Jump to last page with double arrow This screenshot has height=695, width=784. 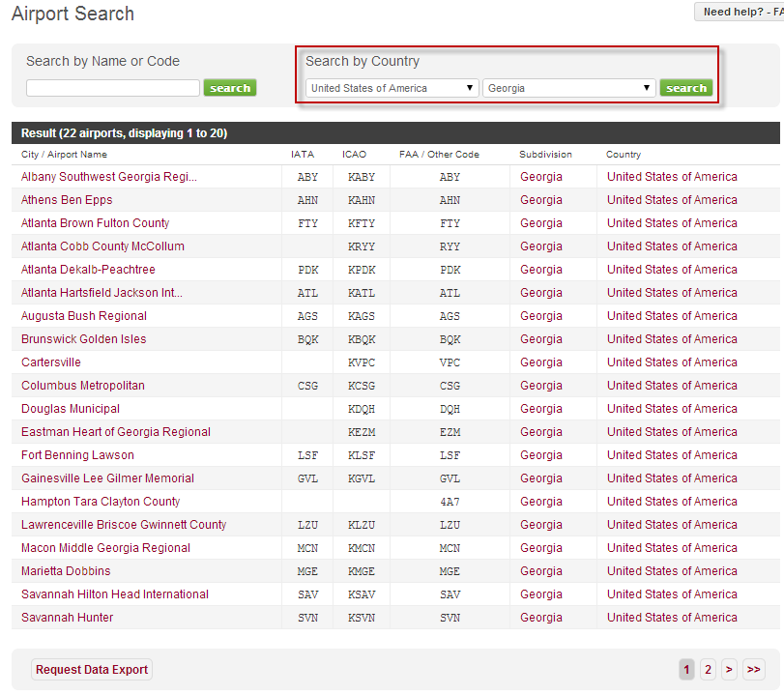coord(753,670)
